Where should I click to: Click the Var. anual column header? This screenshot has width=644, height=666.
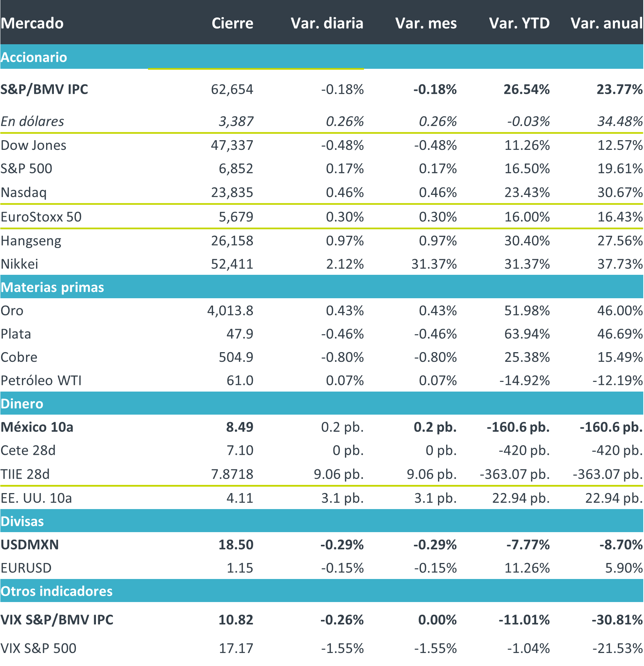606,23
